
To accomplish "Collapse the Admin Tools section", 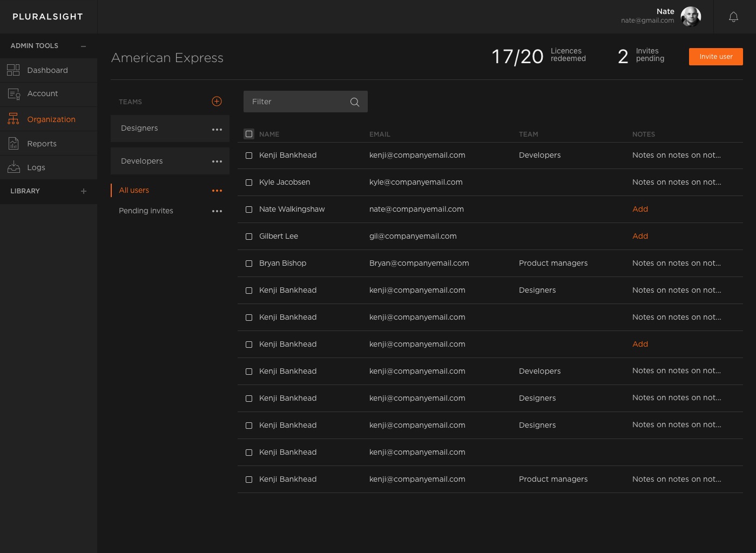I will tap(84, 46).
